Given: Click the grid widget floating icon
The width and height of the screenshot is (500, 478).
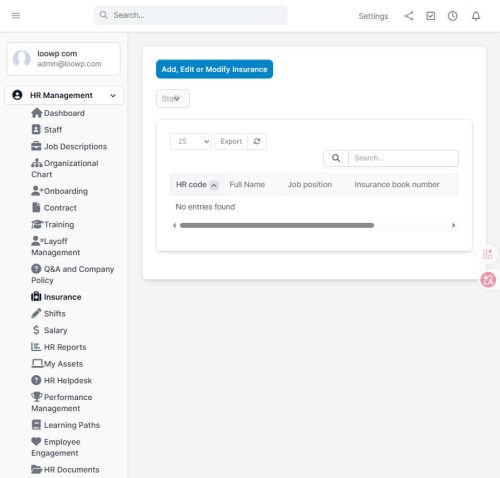Looking at the screenshot, I should pyautogui.click(x=488, y=254).
